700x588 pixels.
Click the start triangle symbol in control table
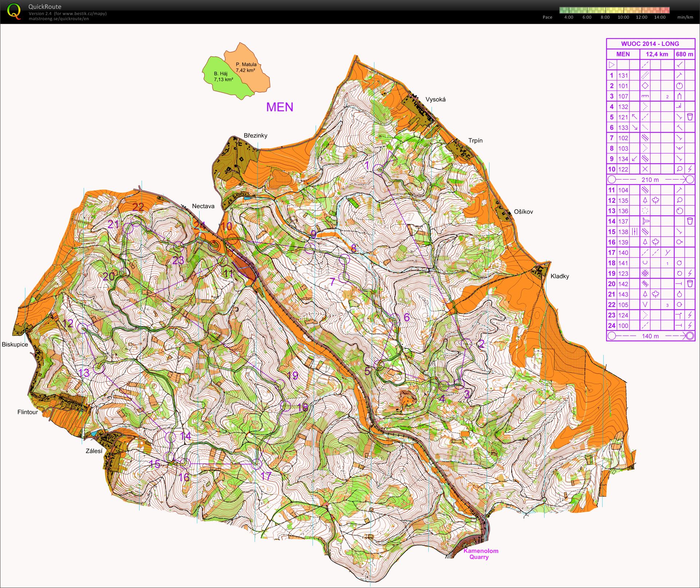click(x=611, y=65)
